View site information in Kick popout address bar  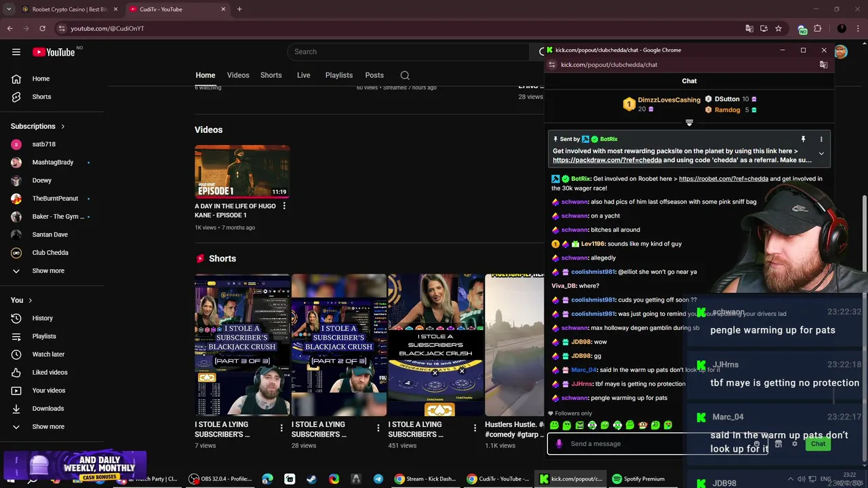(x=552, y=64)
